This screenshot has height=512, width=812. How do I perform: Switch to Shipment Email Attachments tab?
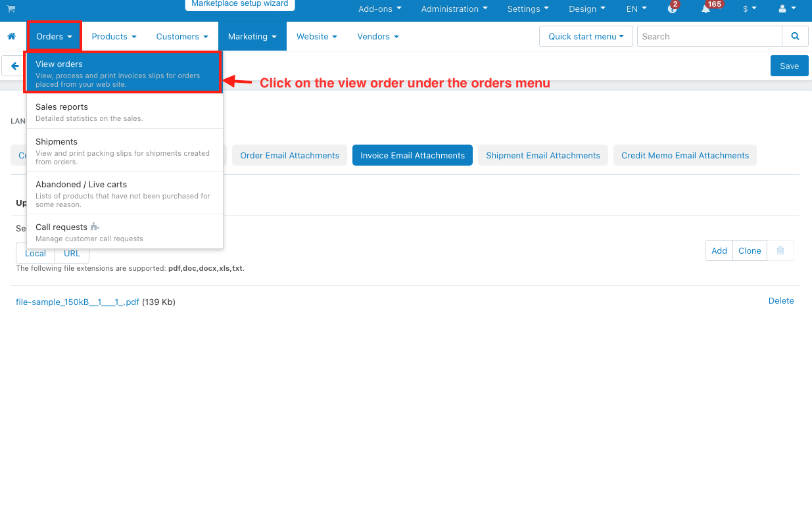pyautogui.click(x=543, y=155)
